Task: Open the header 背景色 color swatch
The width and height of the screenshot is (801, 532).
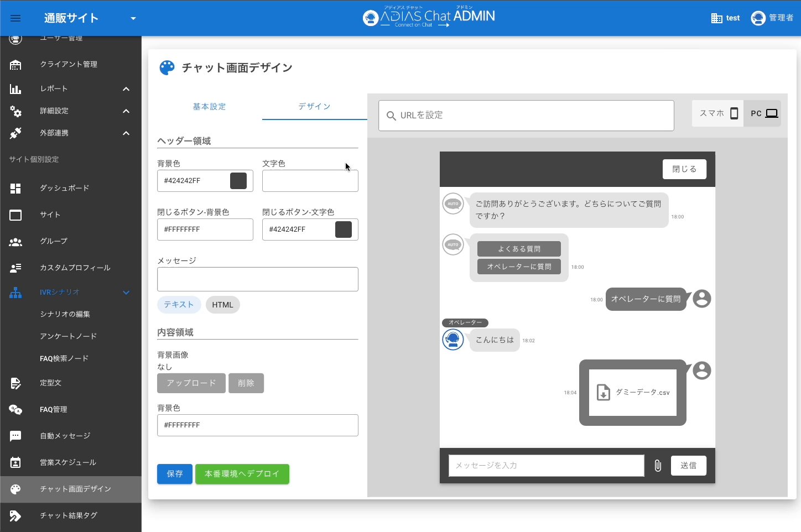Action: point(238,181)
